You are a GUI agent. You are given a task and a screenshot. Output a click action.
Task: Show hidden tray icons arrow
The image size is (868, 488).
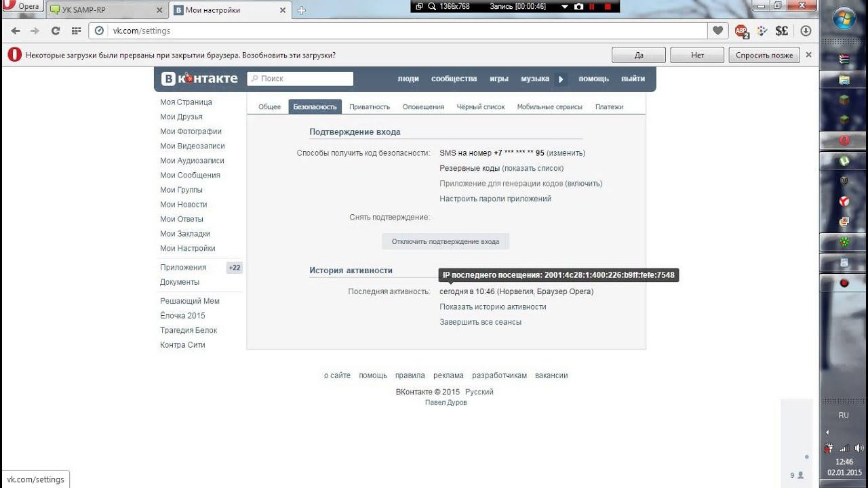(827, 432)
